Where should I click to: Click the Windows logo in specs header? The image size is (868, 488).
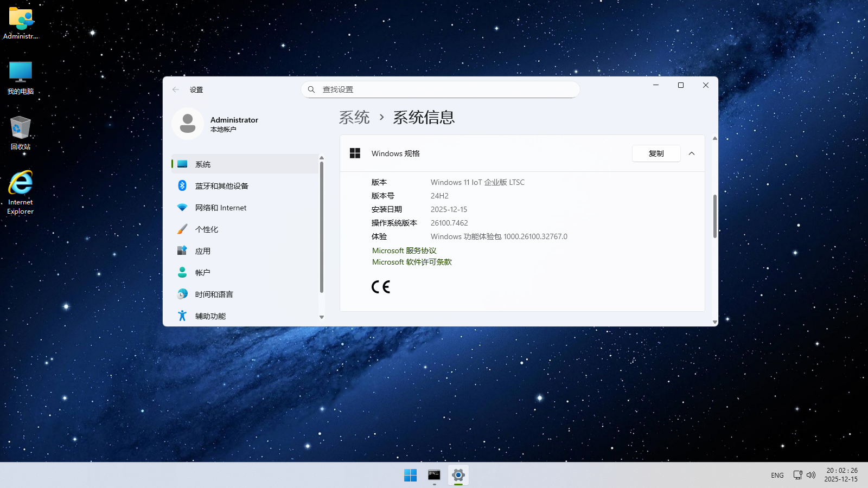point(355,153)
